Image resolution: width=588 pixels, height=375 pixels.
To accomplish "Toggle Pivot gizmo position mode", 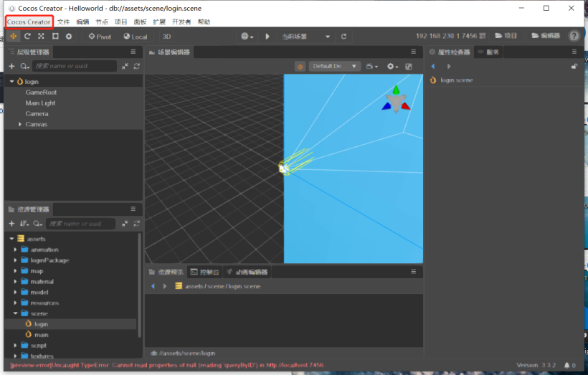I will [100, 37].
